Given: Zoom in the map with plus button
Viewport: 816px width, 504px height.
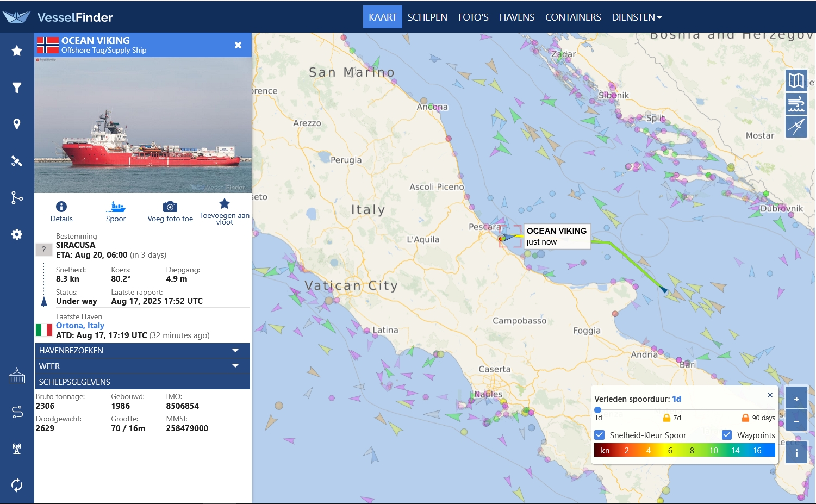Looking at the screenshot, I should tap(796, 399).
